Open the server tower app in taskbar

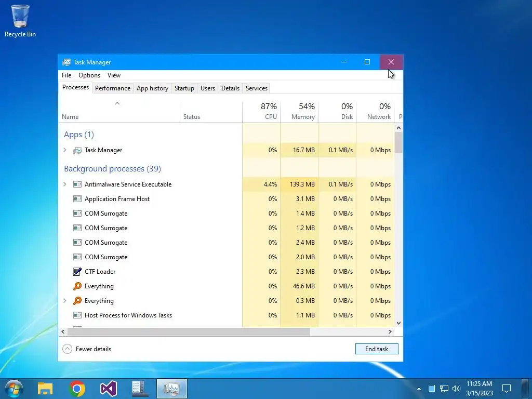140,389
